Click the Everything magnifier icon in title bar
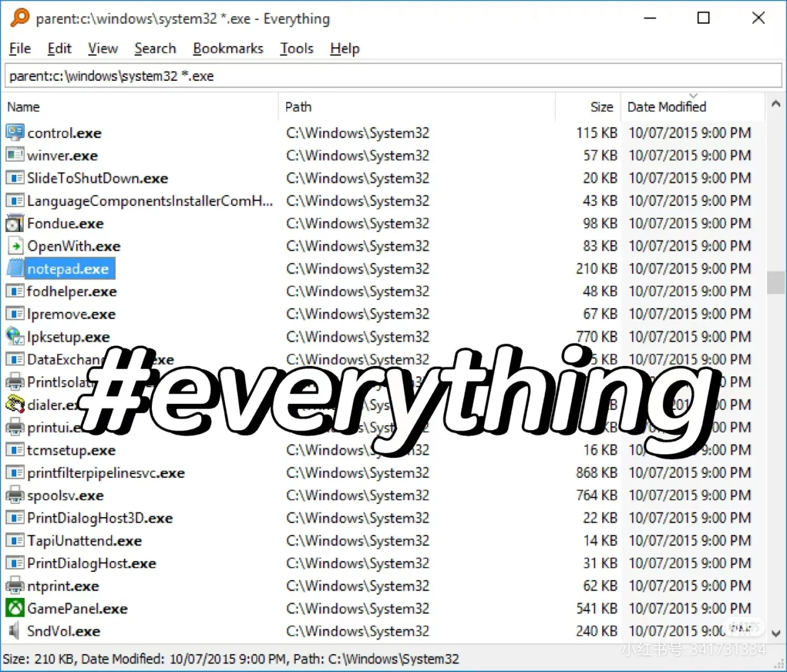This screenshot has height=672, width=787. (x=20, y=17)
